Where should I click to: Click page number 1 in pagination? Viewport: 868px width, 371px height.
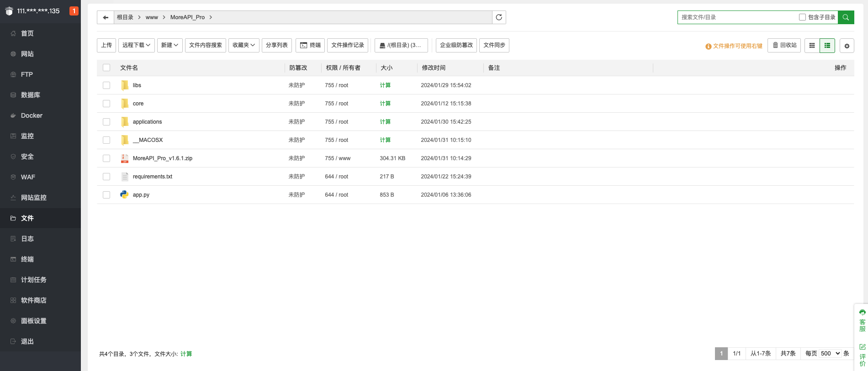point(721,354)
